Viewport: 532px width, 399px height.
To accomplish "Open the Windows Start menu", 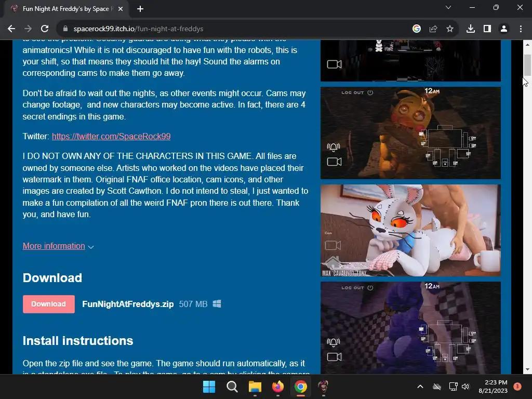I will click(x=209, y=387).
